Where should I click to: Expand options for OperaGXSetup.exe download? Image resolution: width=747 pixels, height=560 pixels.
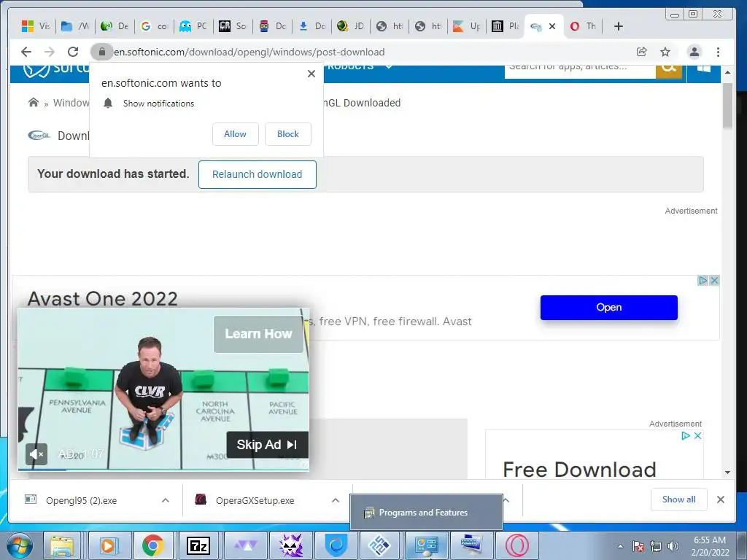[x=336, y=500]
